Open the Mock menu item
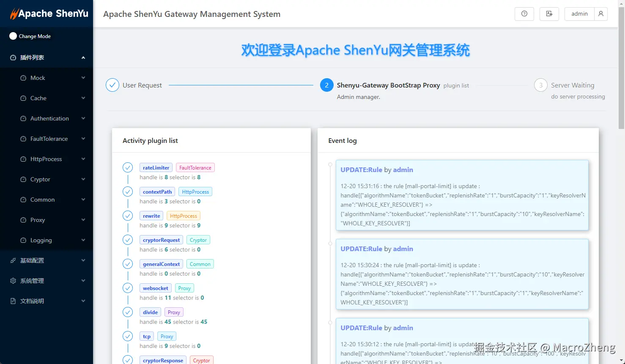 click(47, 78)
